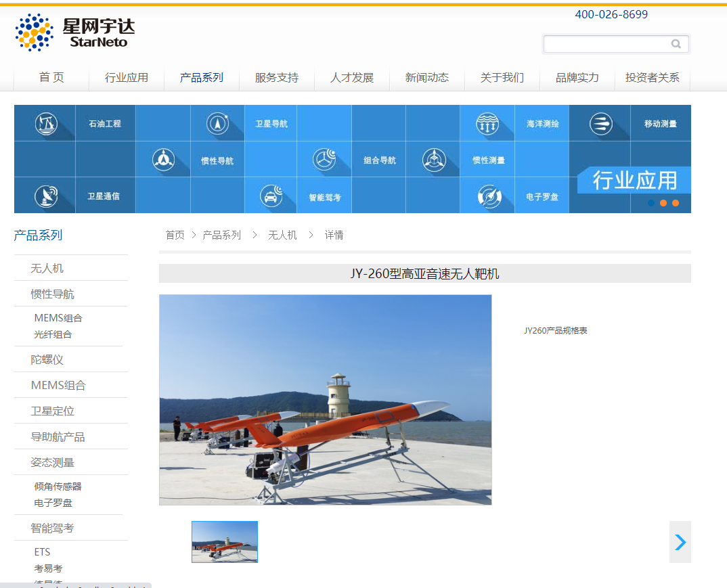Screen dimensions: 727x588
Task: Select the first carousel indicator dot
Action: tap(651, 202)
